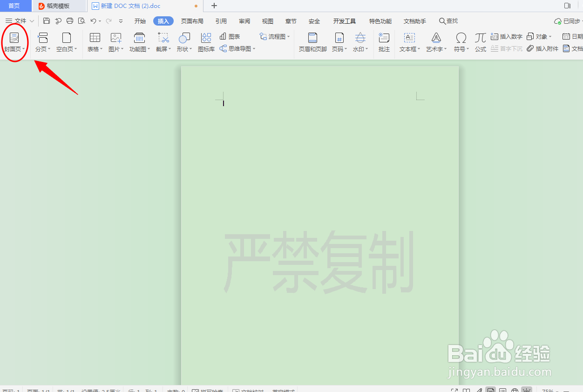583x392 pixels.
Task: Switch to the 开始 ribbon tab
Action: [x=140, y=21]
